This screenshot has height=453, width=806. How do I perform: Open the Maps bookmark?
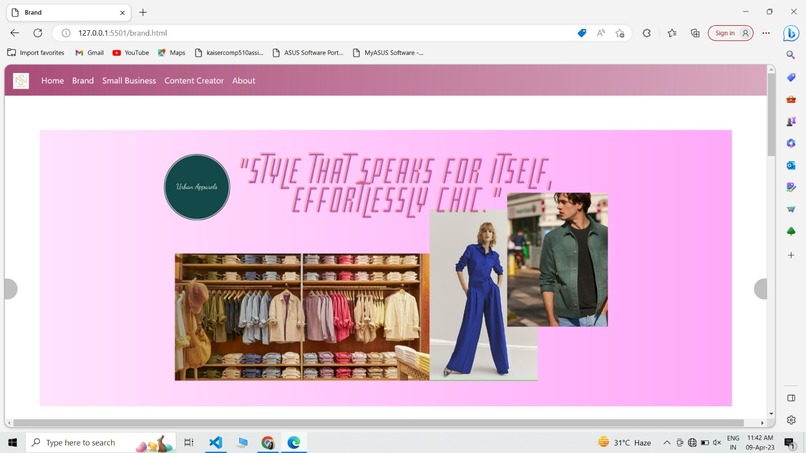point(172,52)
